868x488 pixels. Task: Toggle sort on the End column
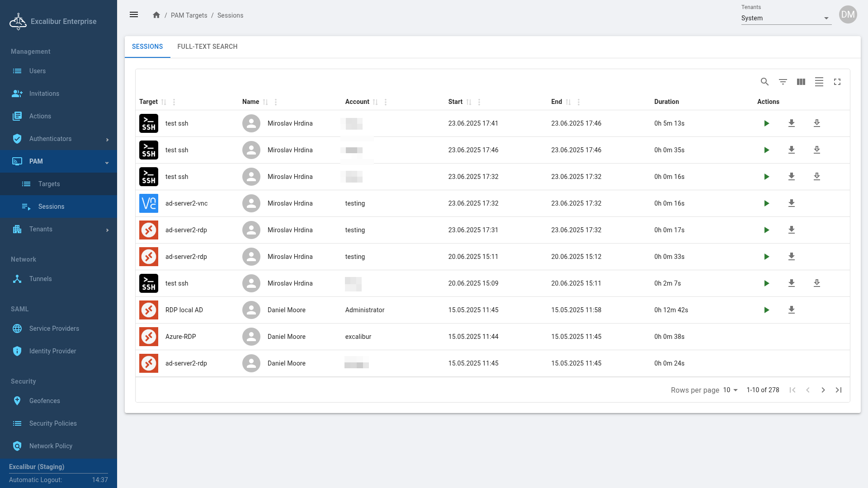(x=568, y=102)
